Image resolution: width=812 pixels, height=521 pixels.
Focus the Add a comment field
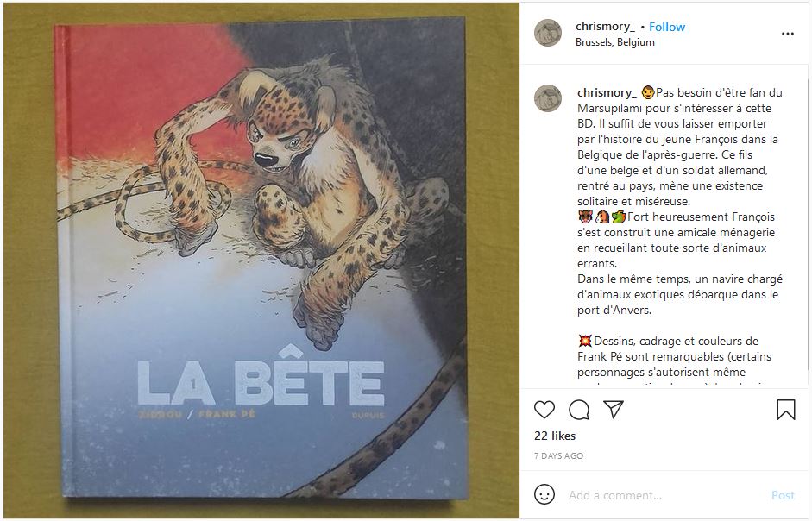pyautogui.click(x=664, y=496)
